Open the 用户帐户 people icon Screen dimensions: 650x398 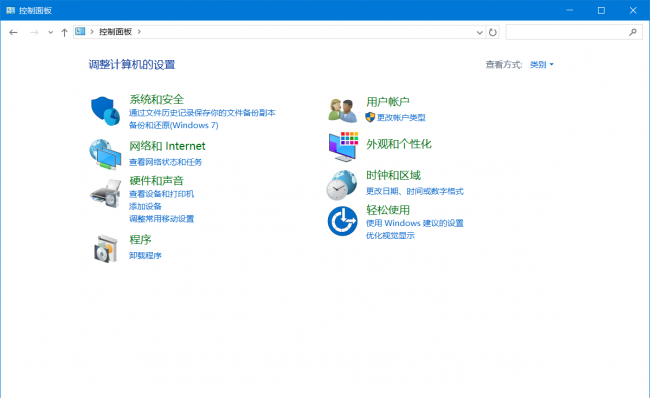(342, 110)
